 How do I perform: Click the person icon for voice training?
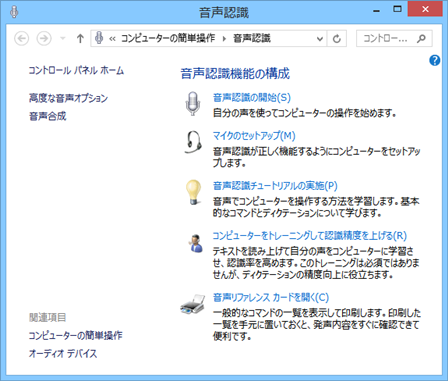coord(195,243)
